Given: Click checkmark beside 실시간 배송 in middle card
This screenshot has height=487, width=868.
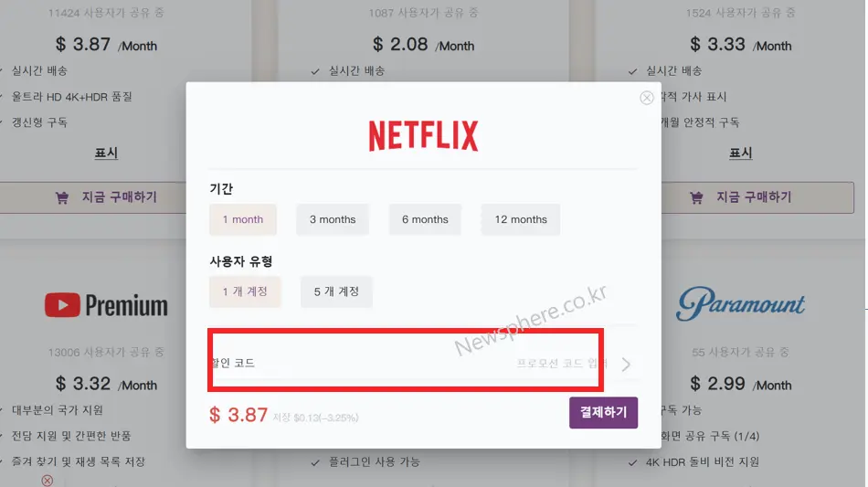Looking at the screenshot, I should (315, 71).
